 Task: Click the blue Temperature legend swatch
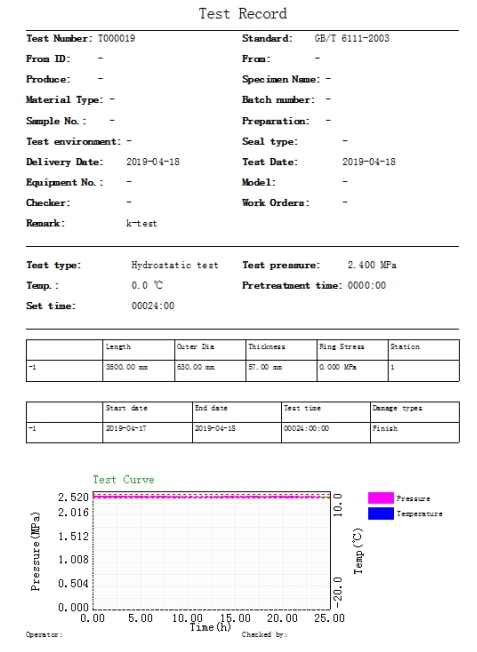(x=381, y=513)
